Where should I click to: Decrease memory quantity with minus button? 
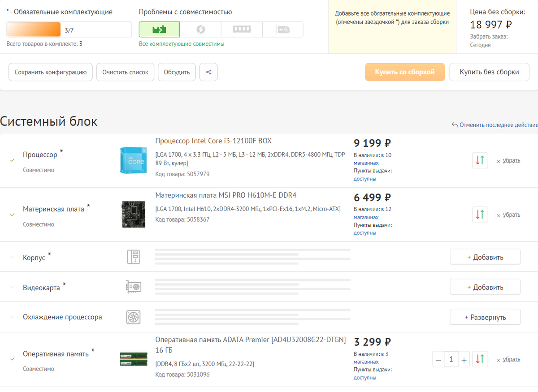click(438, 359)
